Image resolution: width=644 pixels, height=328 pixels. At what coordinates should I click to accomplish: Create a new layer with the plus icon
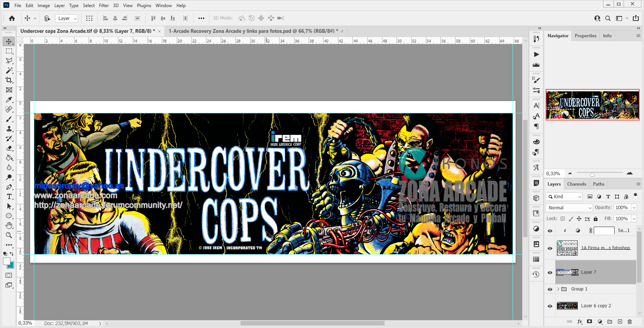pyautogui.click(x=620, y=322)
